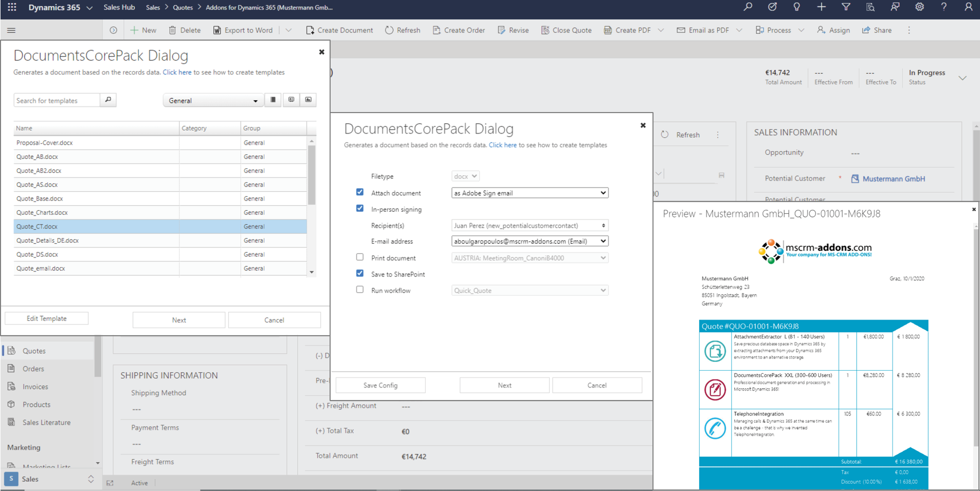Click the Products sidebar icon
The width and height of the screenshot is (980, 491).
(x=11, y=405)
